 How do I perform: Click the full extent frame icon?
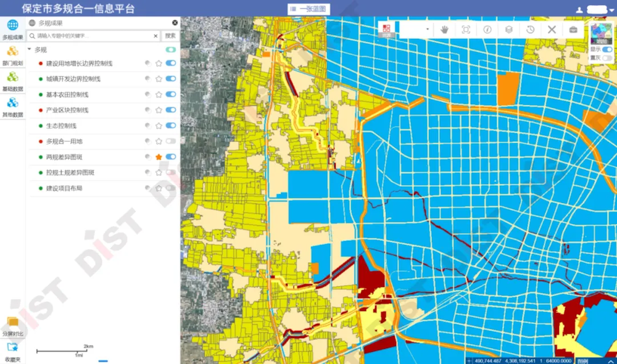(466, 30)
